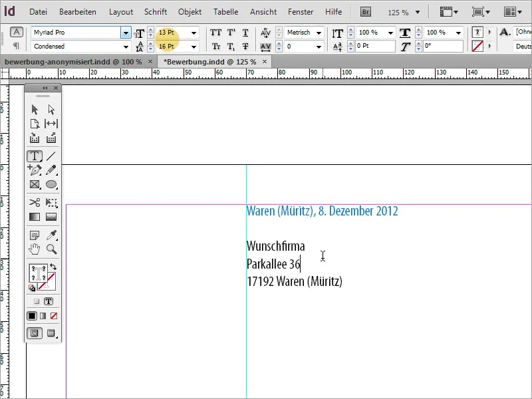Open the Datei menu
This screenshot has height=399, width=532.
tap(38, 12)
